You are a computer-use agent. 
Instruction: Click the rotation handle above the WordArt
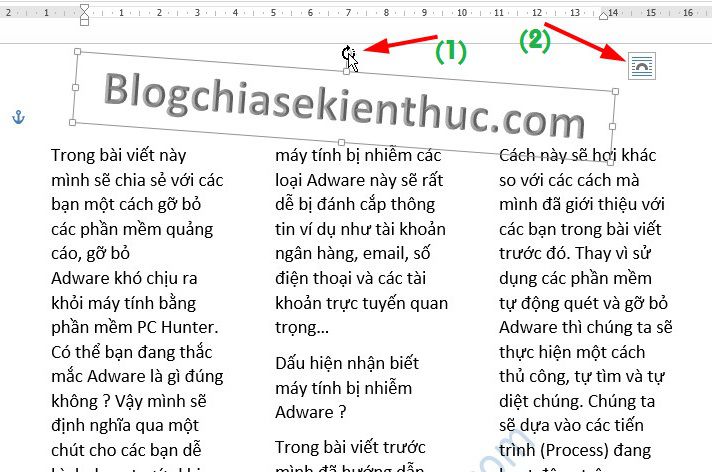[348, 54]
